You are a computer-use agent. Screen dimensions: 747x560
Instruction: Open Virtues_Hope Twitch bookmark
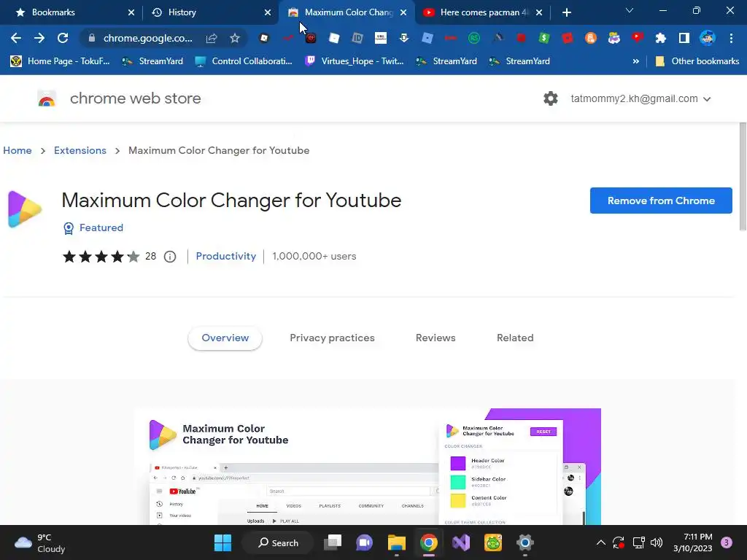pyautogui.click(x=355, y=61)
